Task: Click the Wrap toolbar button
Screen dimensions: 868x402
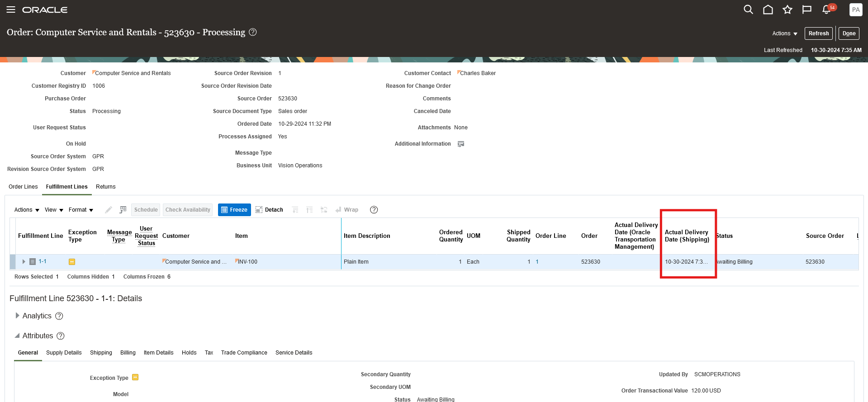Action: click(347, 210)
